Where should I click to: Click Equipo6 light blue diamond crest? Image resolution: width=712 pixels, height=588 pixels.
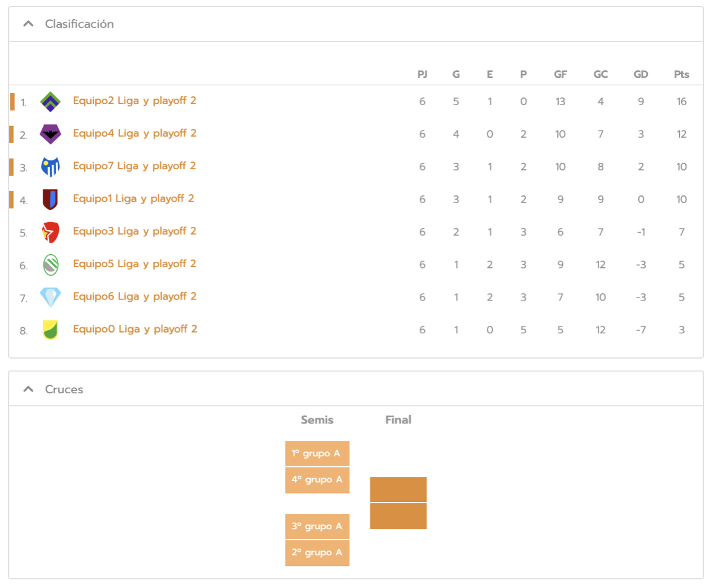tap(51, 297)
